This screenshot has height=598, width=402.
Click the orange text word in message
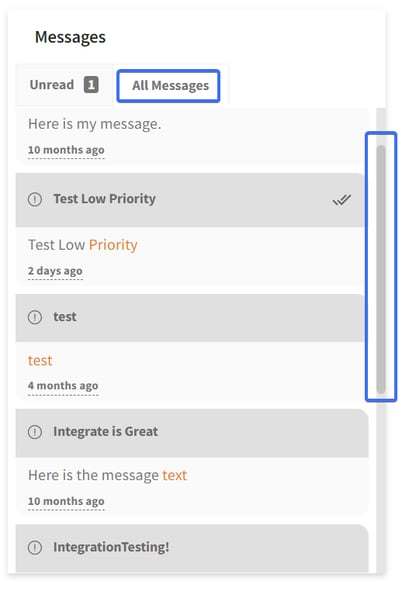(175, 475)
